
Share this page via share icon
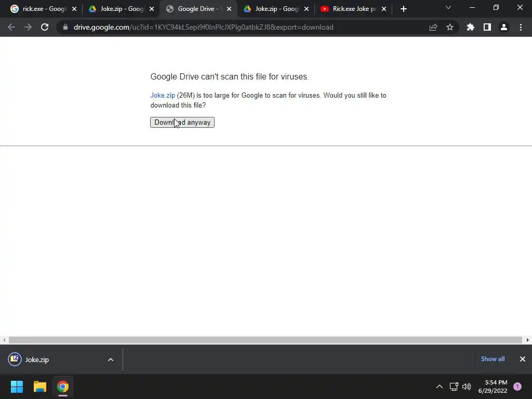point(433,27)
